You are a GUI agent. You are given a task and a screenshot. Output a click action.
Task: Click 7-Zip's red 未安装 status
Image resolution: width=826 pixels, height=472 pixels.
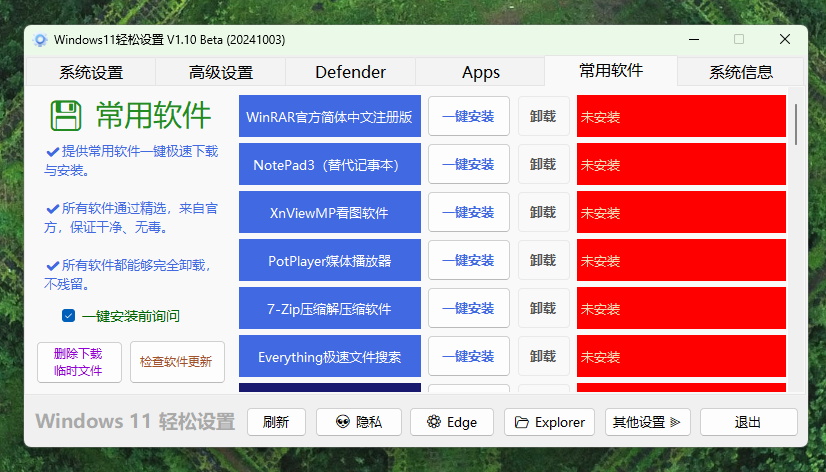tap(681, 308)
